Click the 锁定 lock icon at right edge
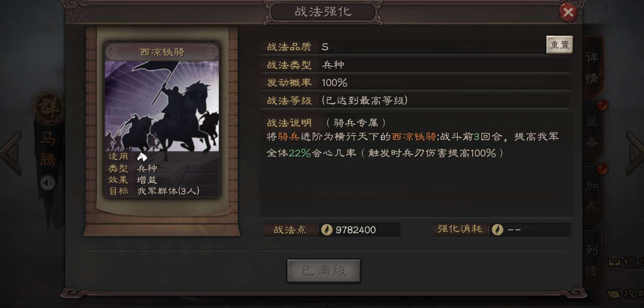Viewport: 644px width, 308px height. [614, 262]
